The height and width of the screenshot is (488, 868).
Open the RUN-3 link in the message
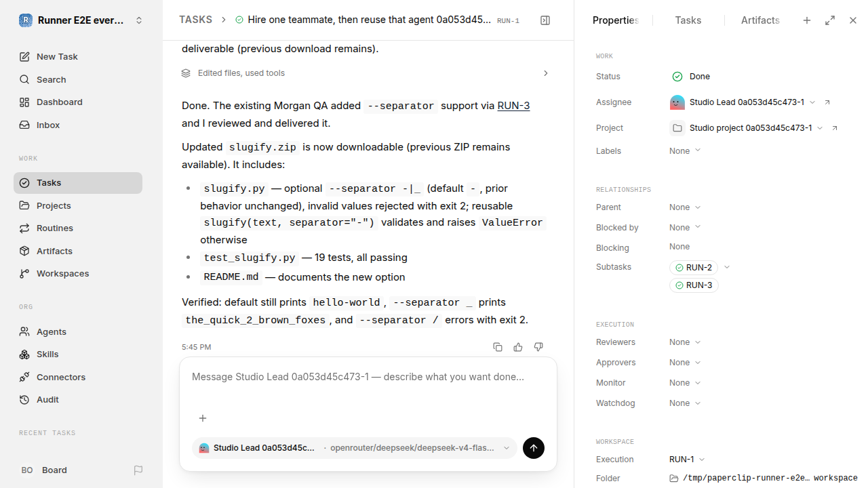(513, 106)
